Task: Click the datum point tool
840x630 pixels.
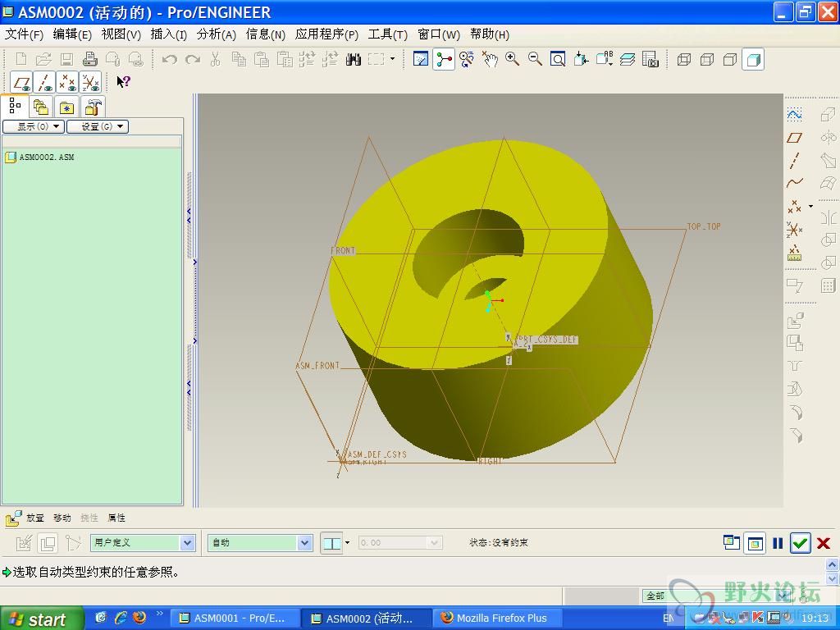Action: coord(794,206)
